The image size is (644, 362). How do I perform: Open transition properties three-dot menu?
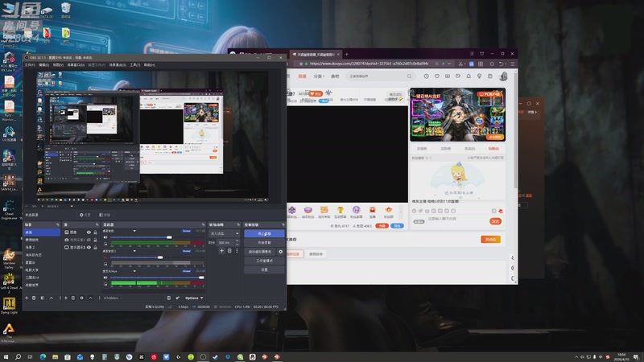(x=237, y=250)
